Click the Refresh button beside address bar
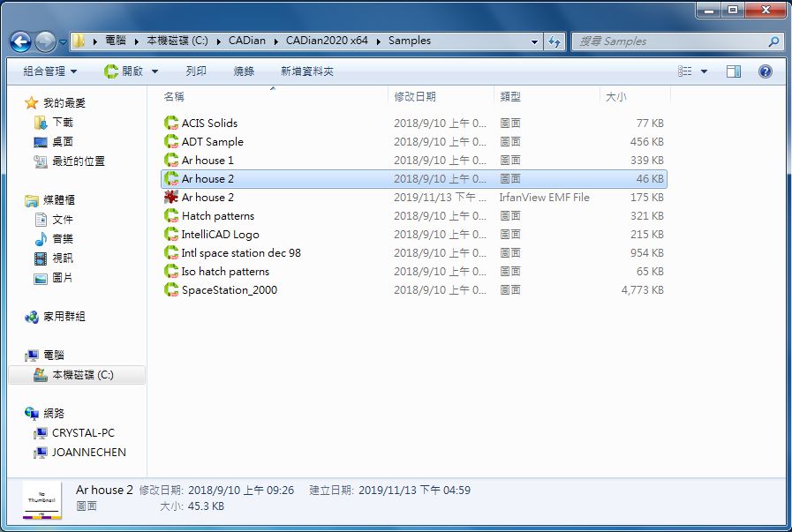 tap(554, 41)
